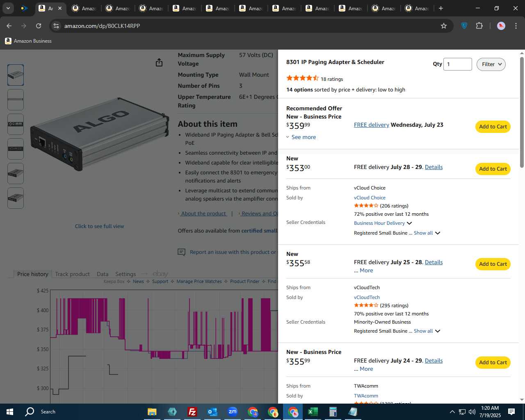
Task: Open the browser extensions puzzle icon
Action: [x=479, y=26]
